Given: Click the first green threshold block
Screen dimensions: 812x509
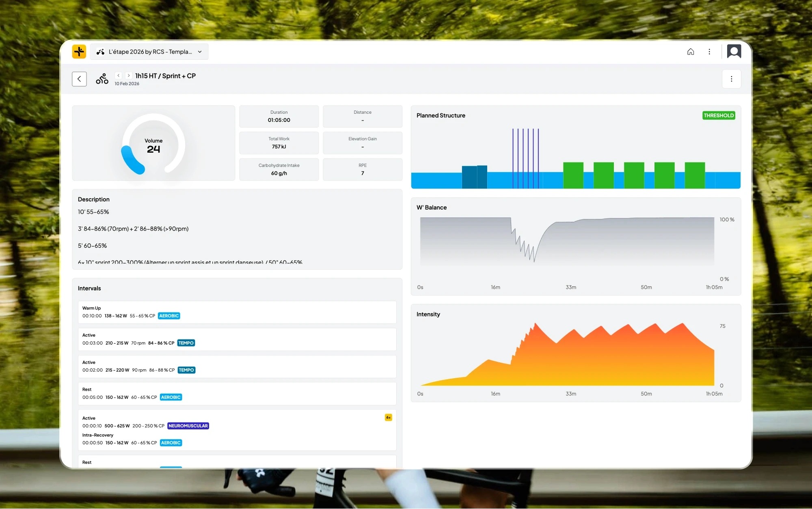Looking at the screenshot, I should click(x=573, y=175).
